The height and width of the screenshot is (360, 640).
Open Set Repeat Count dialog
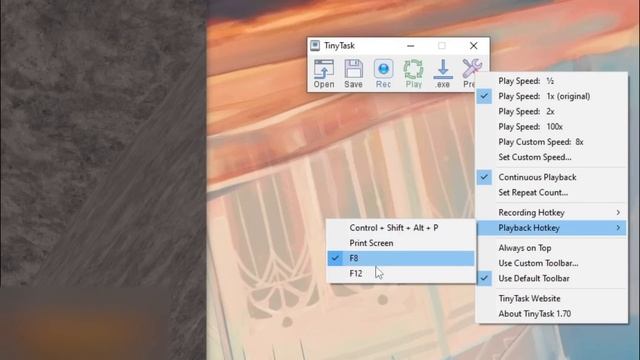(x=552, y=193)
